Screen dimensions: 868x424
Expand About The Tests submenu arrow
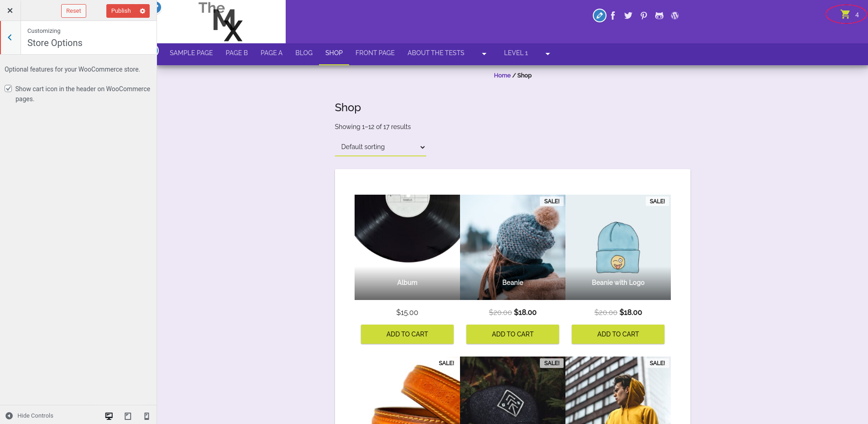pyautogui.click(x=484, y=54)
